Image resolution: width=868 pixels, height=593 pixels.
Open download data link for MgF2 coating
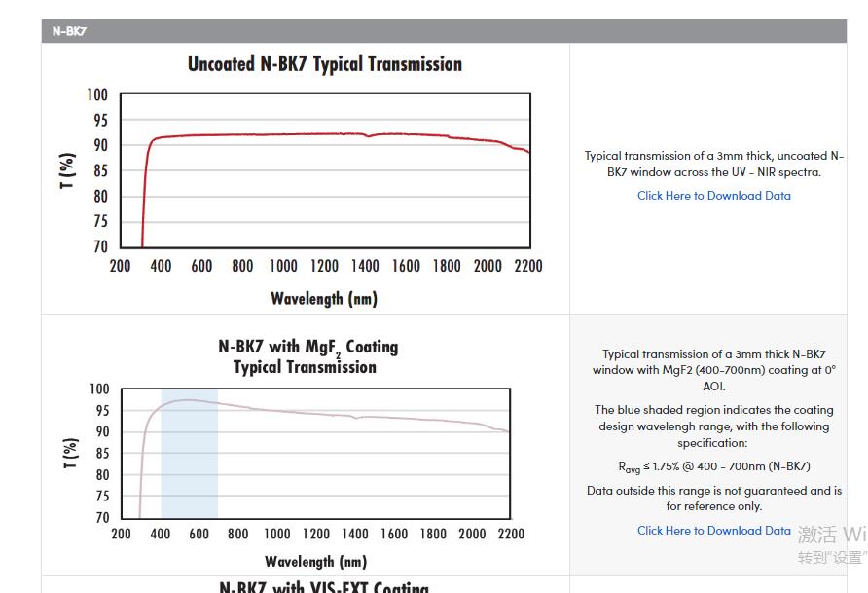pyautogui.click(x=713, y=531)
